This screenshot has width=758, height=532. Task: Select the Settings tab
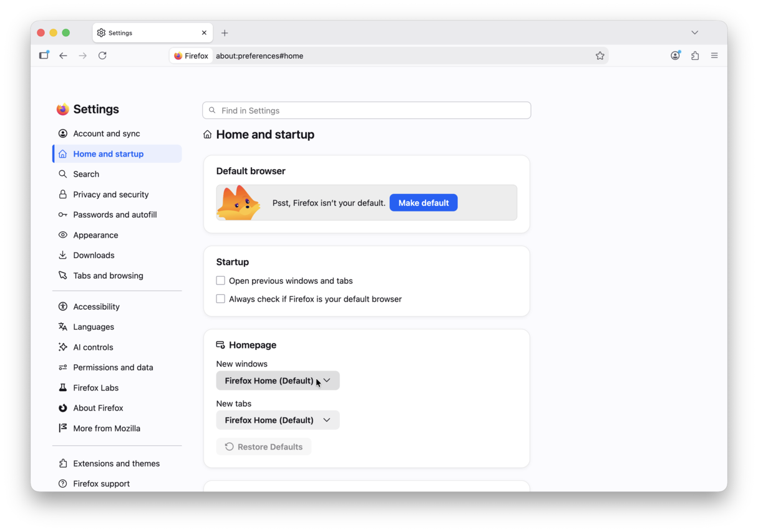(152, 33)
